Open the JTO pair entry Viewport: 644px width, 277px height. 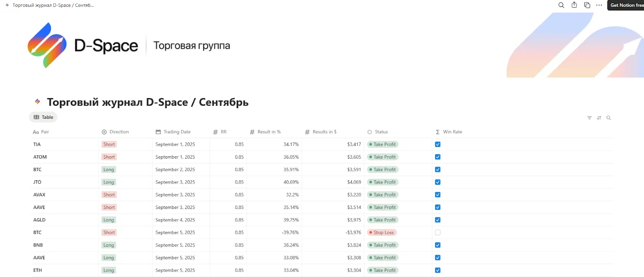37,182
